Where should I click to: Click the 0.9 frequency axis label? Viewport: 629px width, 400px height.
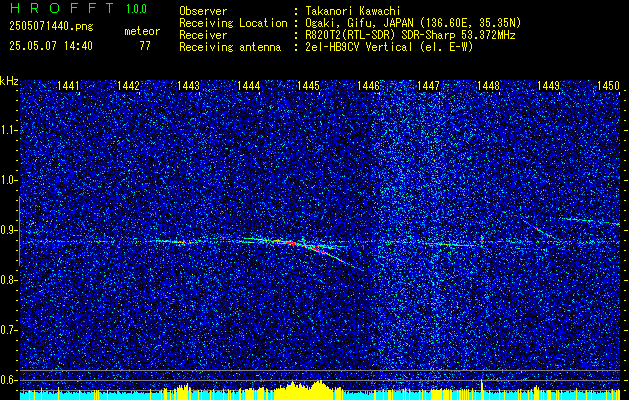click(x=8, y=230)
